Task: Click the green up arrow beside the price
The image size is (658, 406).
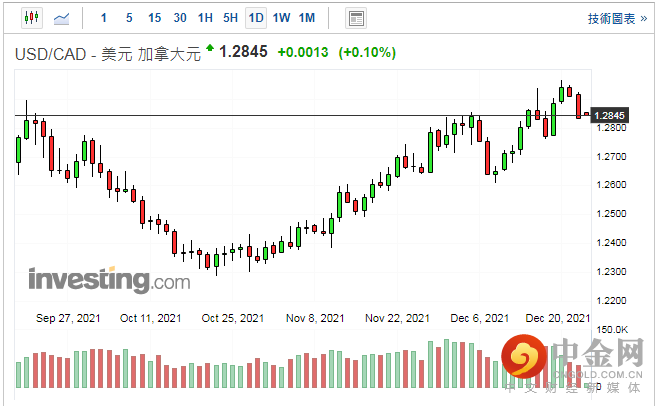Action: 210,48
